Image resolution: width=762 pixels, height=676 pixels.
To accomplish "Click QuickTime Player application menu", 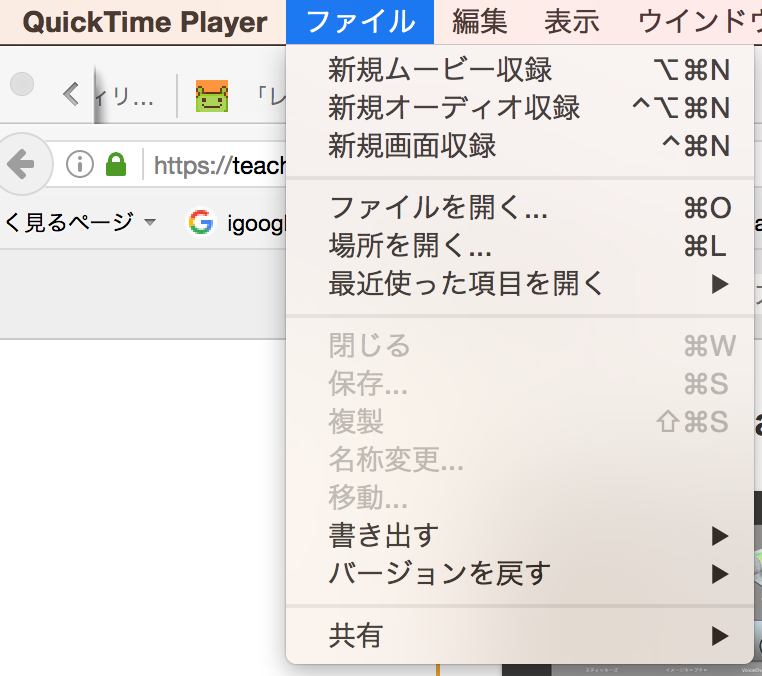I will tap(145, 21).
